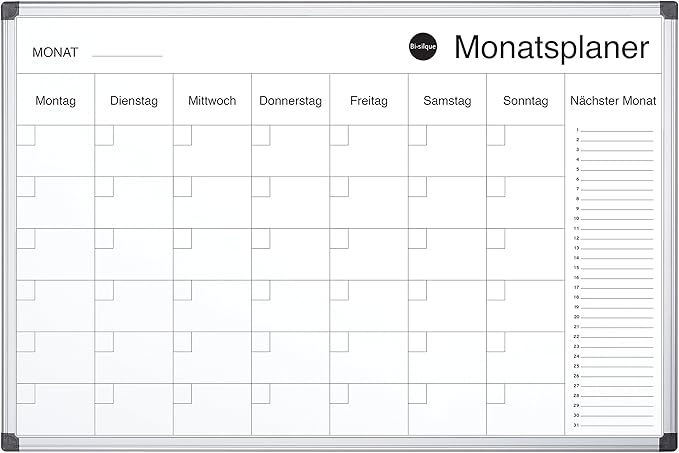Select the Samstag column header
This screenshot has width=679, height=453.
[447, 101]
